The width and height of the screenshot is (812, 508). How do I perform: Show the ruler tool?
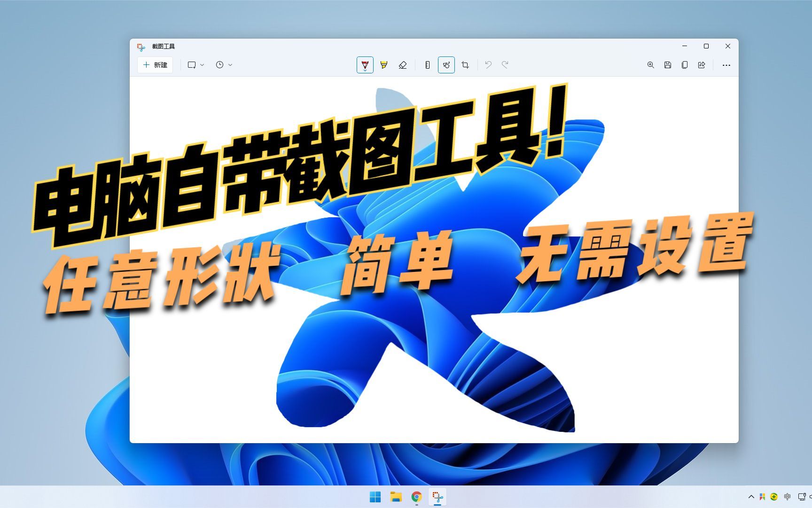click(x=427, y=65)
